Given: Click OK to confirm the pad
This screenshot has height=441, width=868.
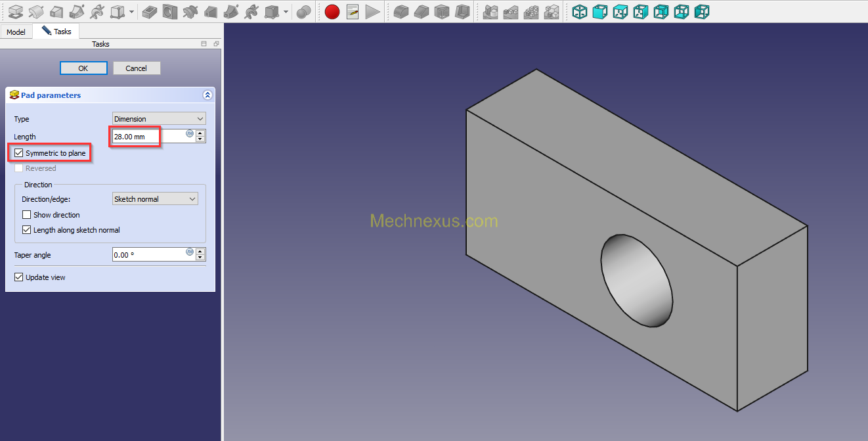Looking at the screenshot, I should point(83,68).
